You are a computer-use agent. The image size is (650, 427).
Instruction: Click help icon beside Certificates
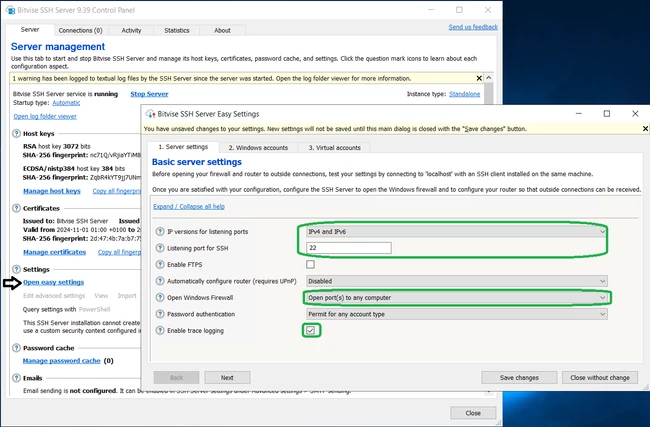16,208
